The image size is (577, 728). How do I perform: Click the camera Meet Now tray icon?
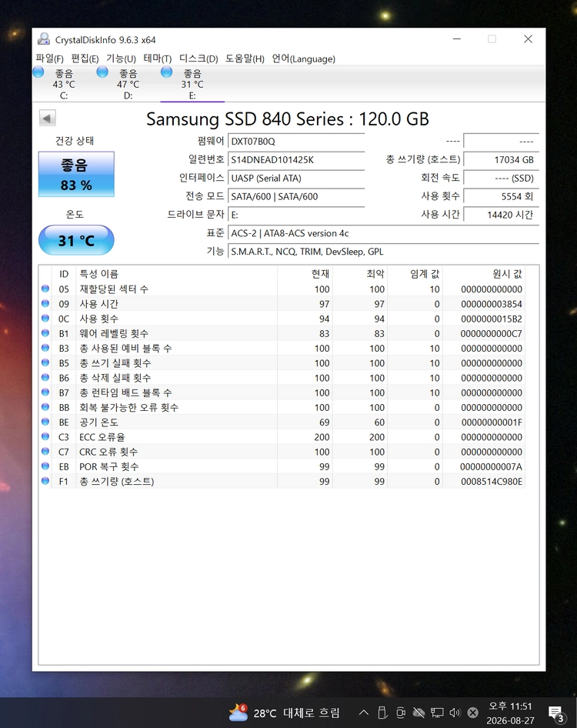(401, 713)
